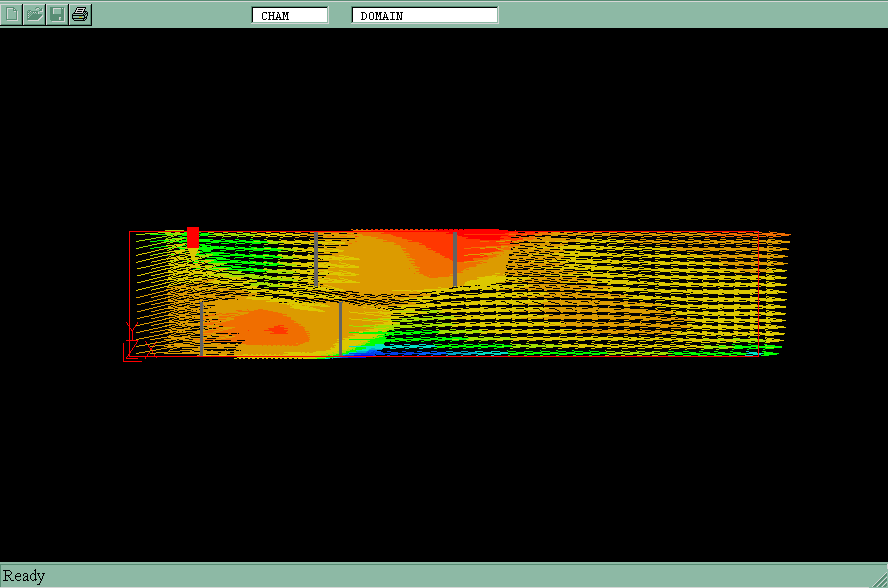Click the XYZ axis indicator at bottom-left
This screenshot has height=588, width=888.
tap(131, 344)
